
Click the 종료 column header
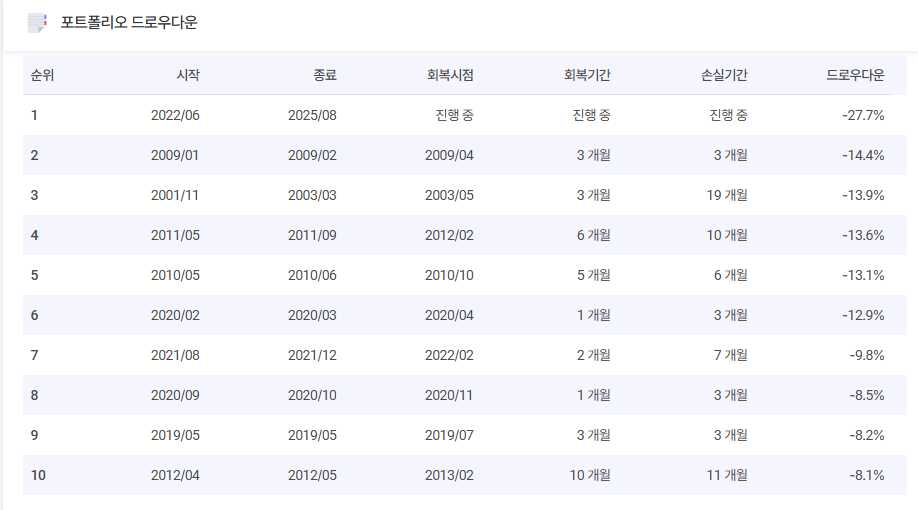click(x=325, y=75)
